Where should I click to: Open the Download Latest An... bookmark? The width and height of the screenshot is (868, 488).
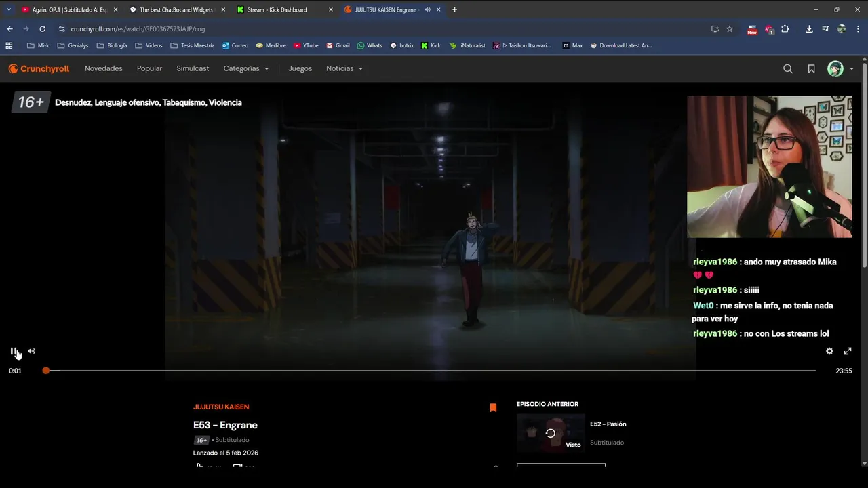click(620, 45)
